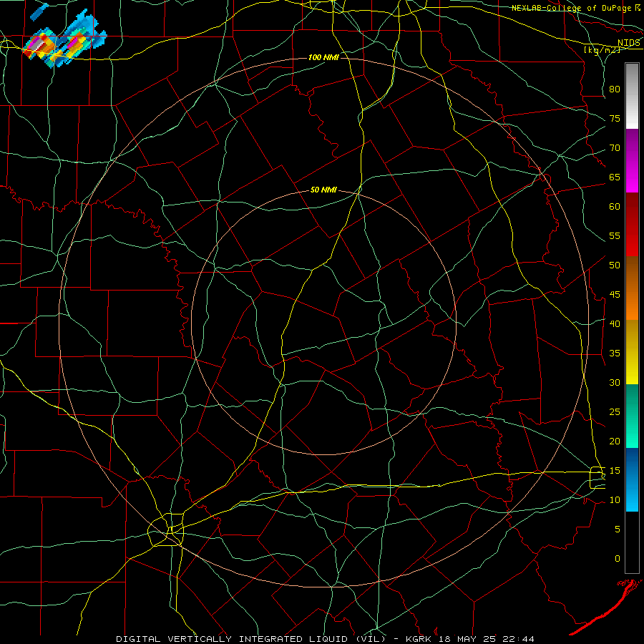Click the 60 value on the scale
This screenshot has width=644, height=644.
tap(615, 207)
